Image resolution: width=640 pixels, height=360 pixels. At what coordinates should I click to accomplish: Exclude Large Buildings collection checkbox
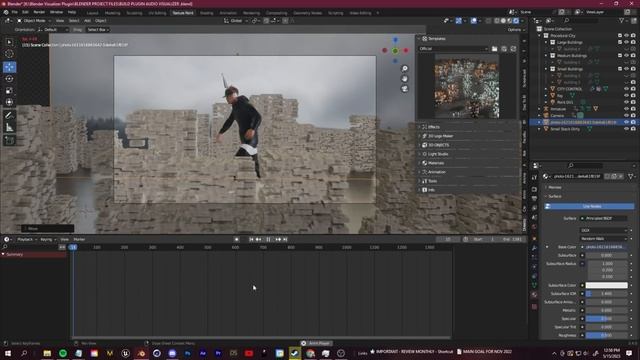pyautogui.click(x=620, y=42)
